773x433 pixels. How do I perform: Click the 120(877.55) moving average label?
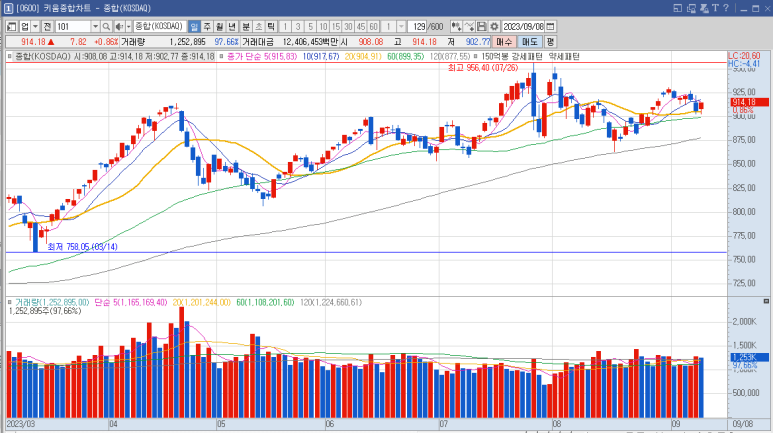tap(450, 57)
